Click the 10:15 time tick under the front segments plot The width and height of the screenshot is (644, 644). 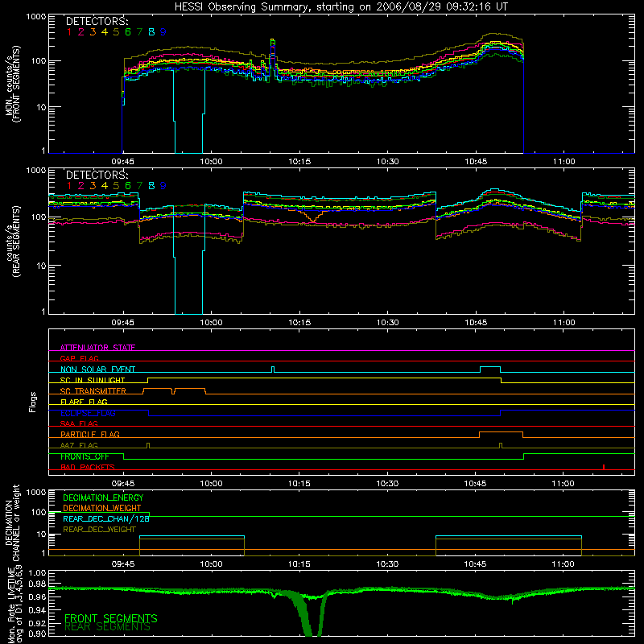coord(299,162)
